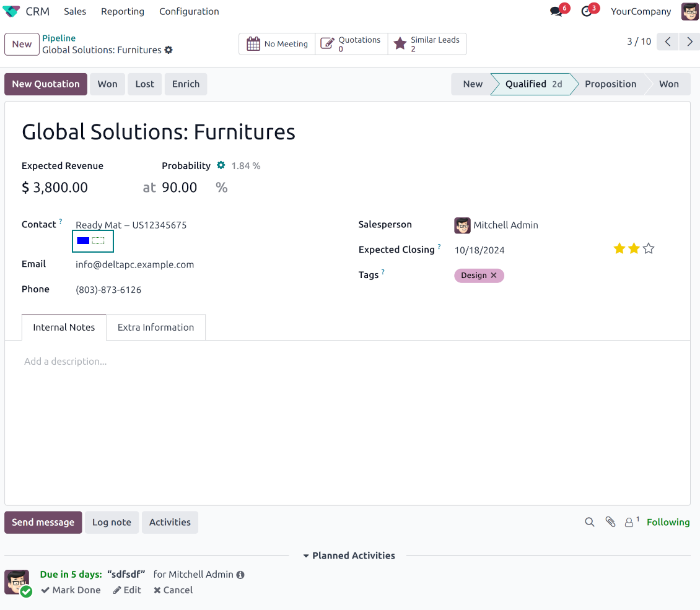Screen dimensions: 700x610
Task: Click the gear icon beside record title
Action: tap(168, 50)
